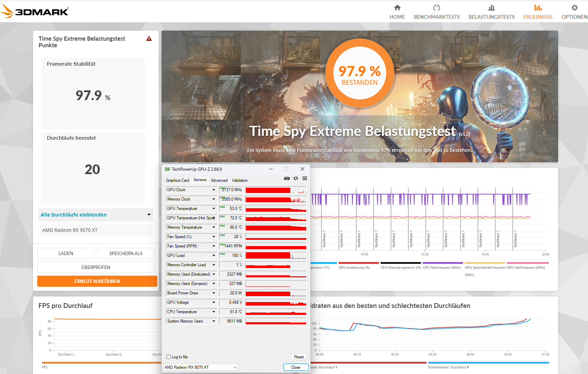The height and width of the screenshot is (374, 588).
Task: Open the HOME section house icon
Action: pyautogui.click(x=397, y=8)
